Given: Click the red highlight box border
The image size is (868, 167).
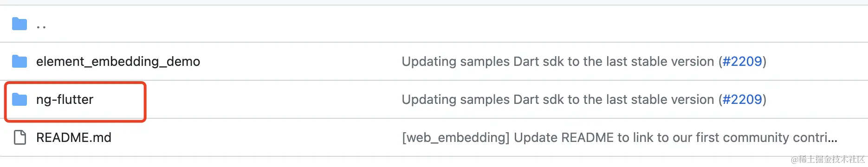Looking at the screenshot, I should tap(75, 83).
